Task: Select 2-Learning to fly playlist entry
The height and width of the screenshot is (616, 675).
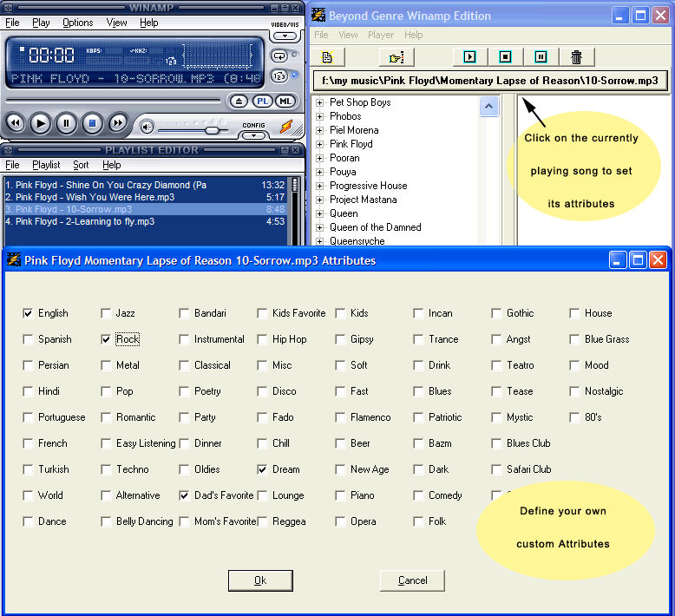Action: (x=145, y=222)
